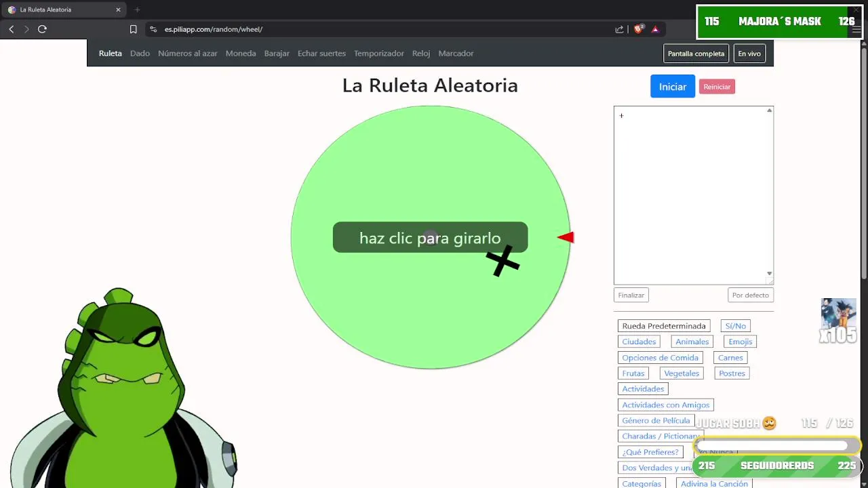Load the ¿Qué Prefieres? preset
Viewport: 868px width, 488px height.
(x=650, y=452)
